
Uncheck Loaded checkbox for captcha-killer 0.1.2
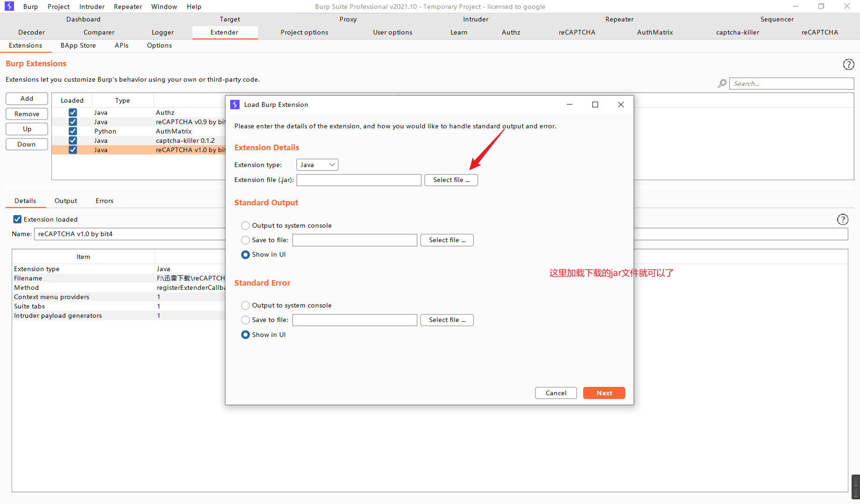(73, 140)
